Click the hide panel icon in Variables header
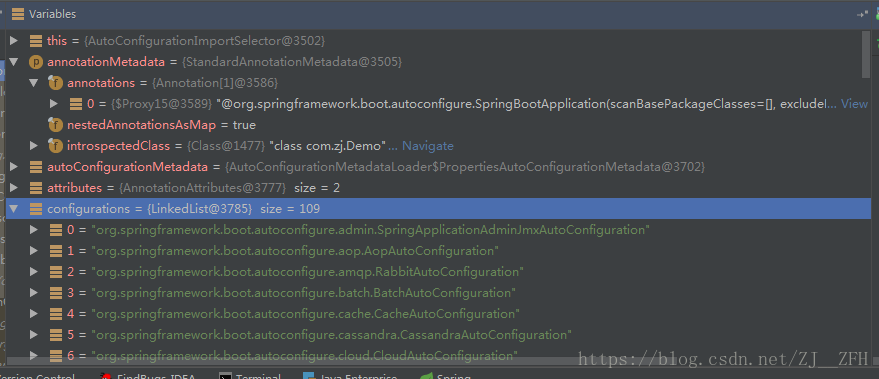This screenshot has height=379, width=879. (x=862, y=15)
